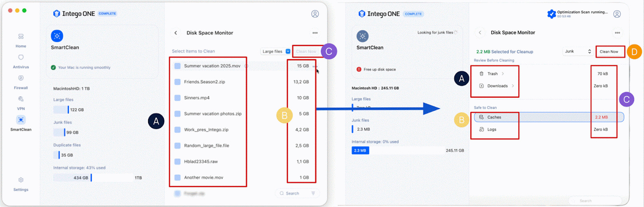Go back from Disk Space Monitor, left window
The height and width of the screenshot is (207, 644).
pyautogui.click(x=175, y=33)
